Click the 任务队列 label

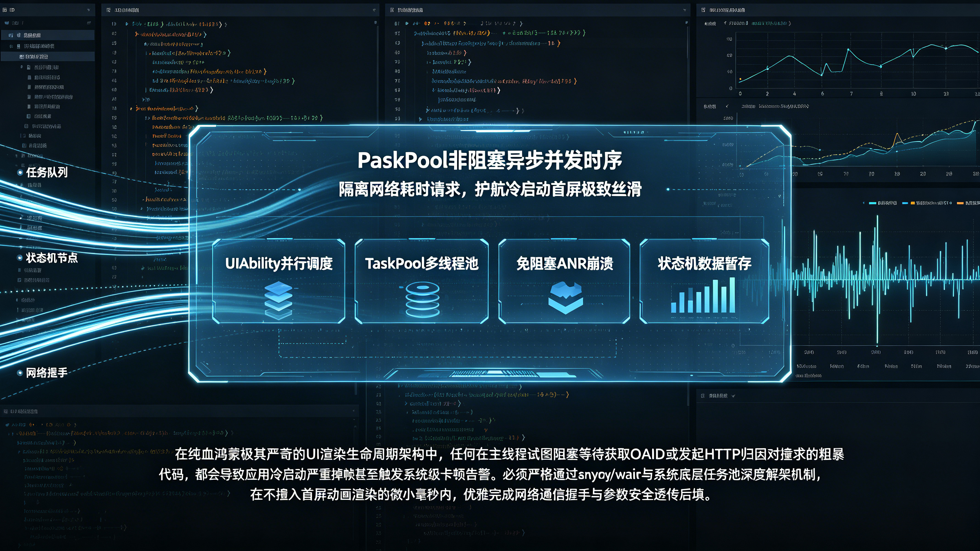pos(47,173)
